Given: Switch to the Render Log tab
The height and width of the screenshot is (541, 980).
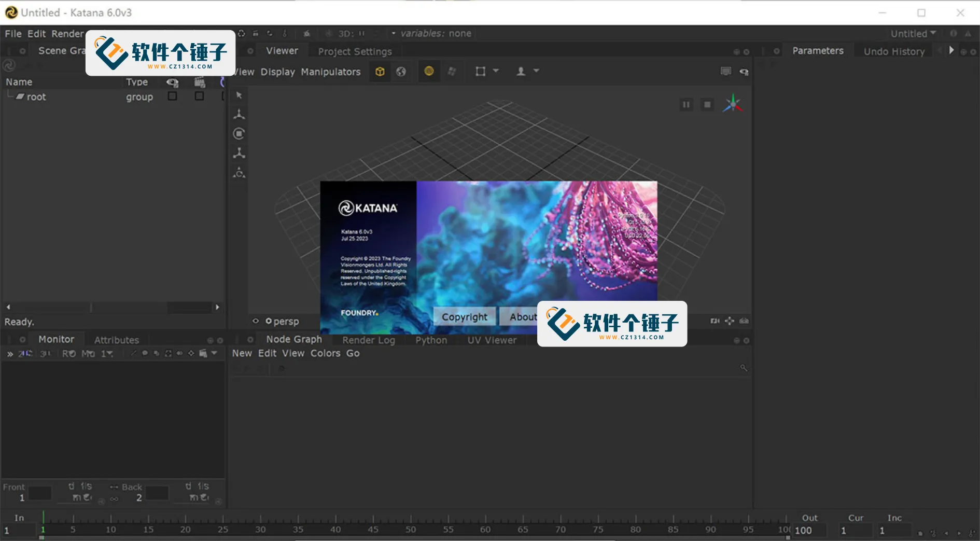Looking at the screenshot, I should 369,340.
